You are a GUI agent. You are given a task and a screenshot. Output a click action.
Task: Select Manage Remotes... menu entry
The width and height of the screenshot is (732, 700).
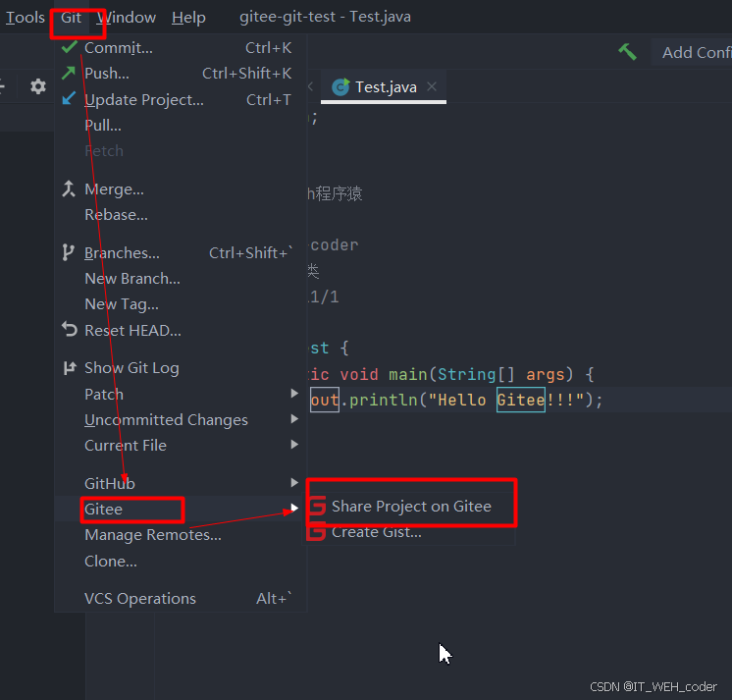point(181,535)
